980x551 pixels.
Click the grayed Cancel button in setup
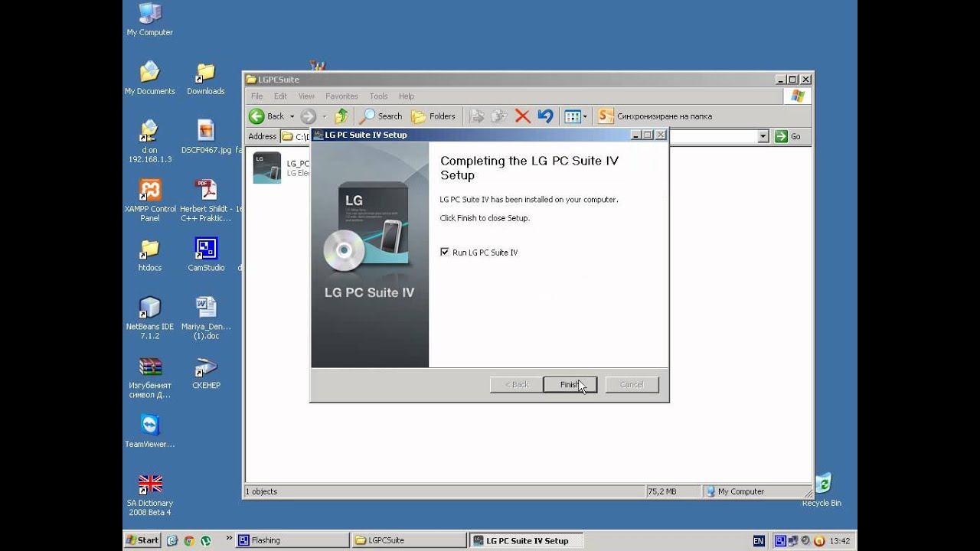[x=632, y=384]
